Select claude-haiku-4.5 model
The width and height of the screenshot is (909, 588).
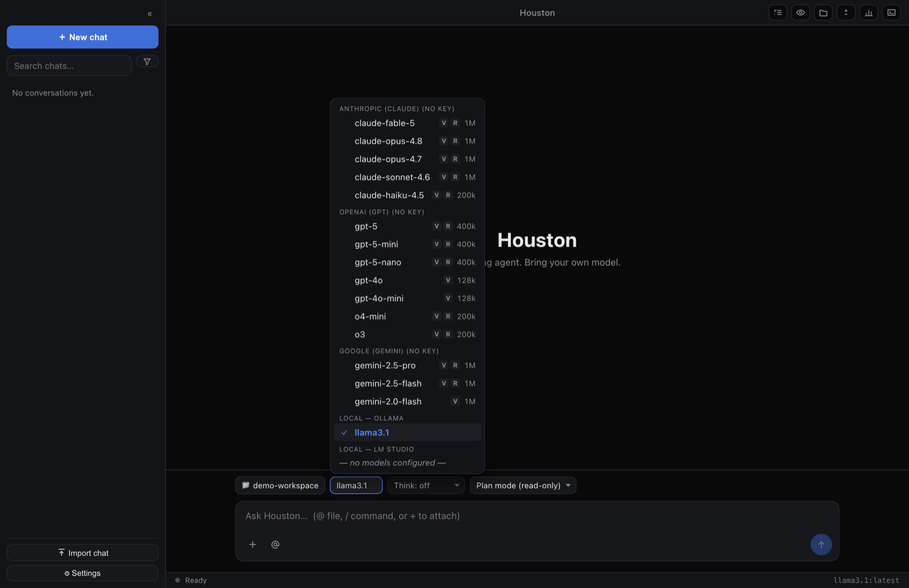tap(407, 195)
